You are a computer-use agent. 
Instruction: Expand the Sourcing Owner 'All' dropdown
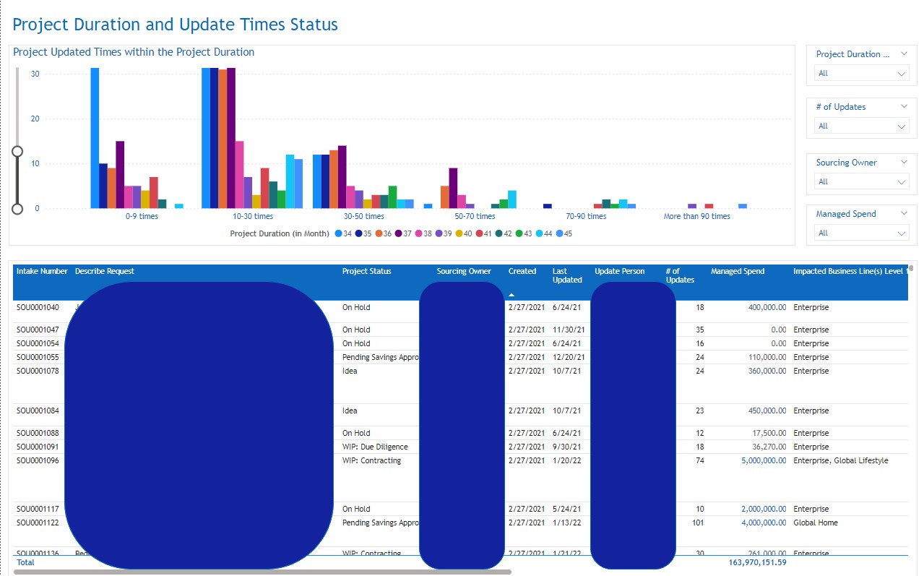(861, 181)
